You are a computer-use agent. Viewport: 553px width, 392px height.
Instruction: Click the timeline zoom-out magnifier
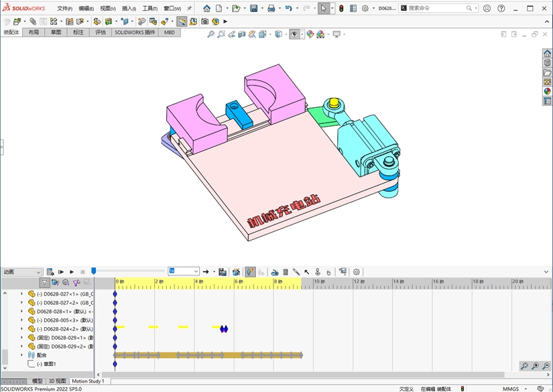[546, 366]
